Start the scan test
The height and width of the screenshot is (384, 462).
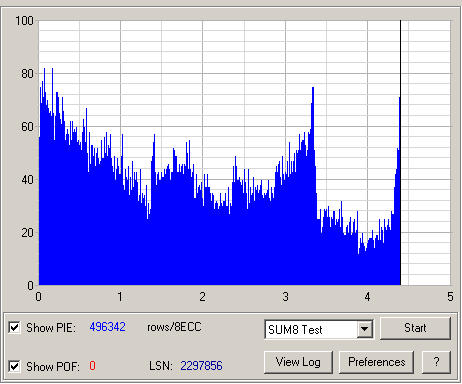point(415,328)
